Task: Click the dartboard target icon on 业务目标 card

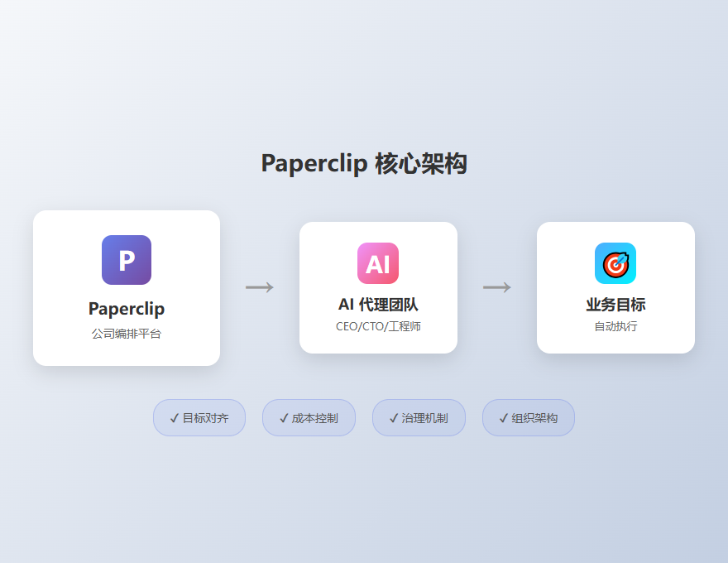Action: [615, 262]
